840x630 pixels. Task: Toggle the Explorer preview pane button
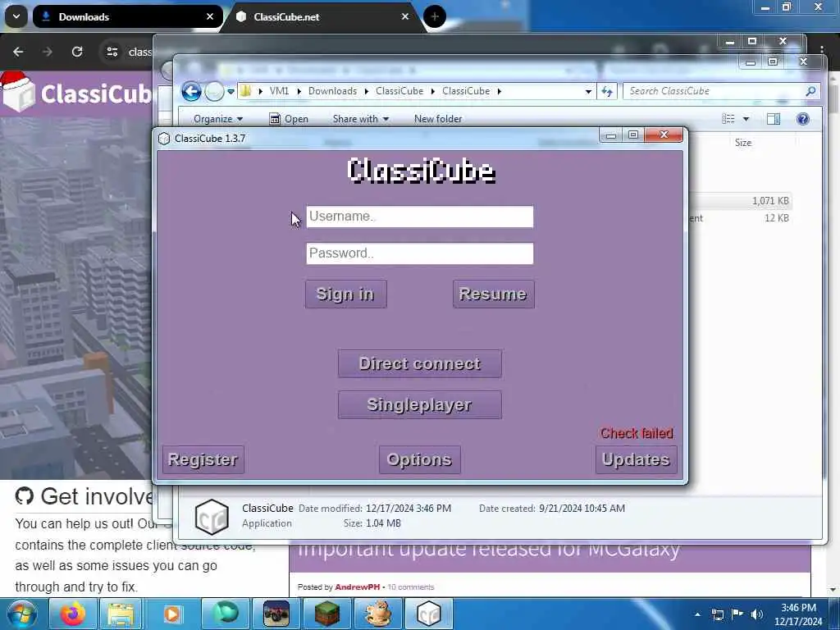tap(774, 119)
